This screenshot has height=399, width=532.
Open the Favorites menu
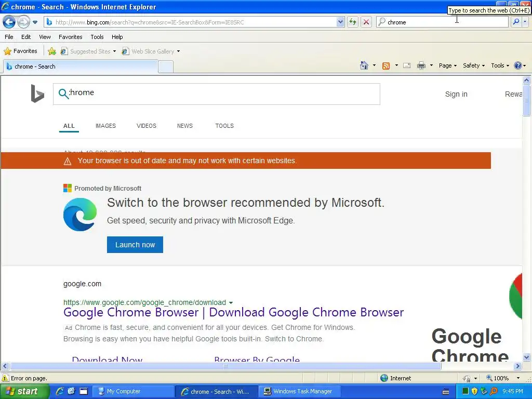point(71,37)
